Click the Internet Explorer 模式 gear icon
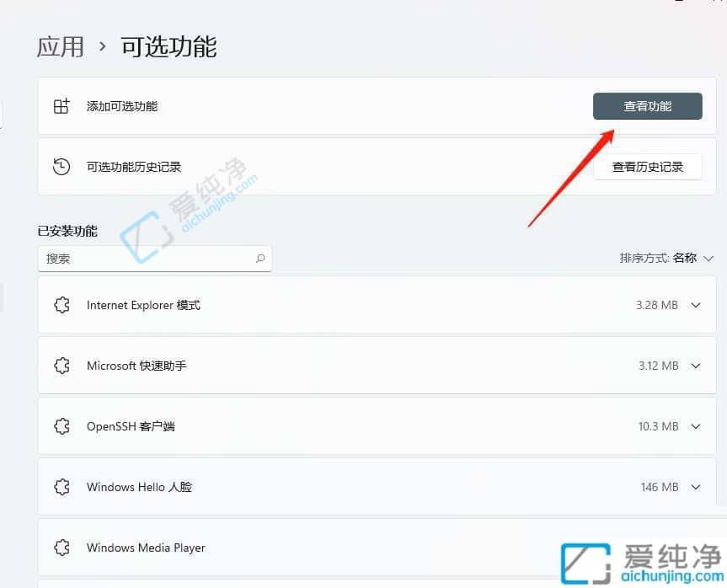The width and height of the screenshot is (727, 588). [61, 305]
